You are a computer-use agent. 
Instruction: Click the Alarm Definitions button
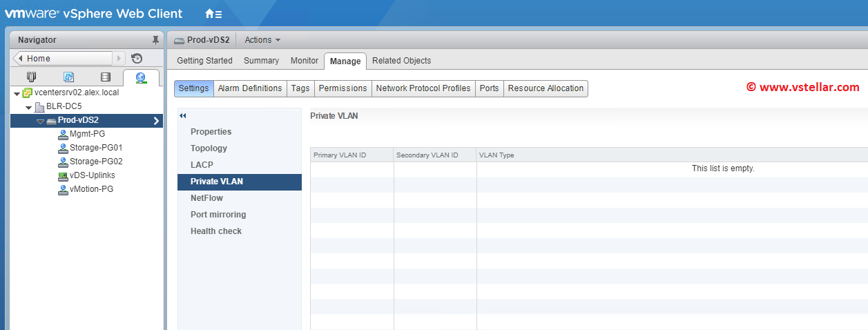249,88
